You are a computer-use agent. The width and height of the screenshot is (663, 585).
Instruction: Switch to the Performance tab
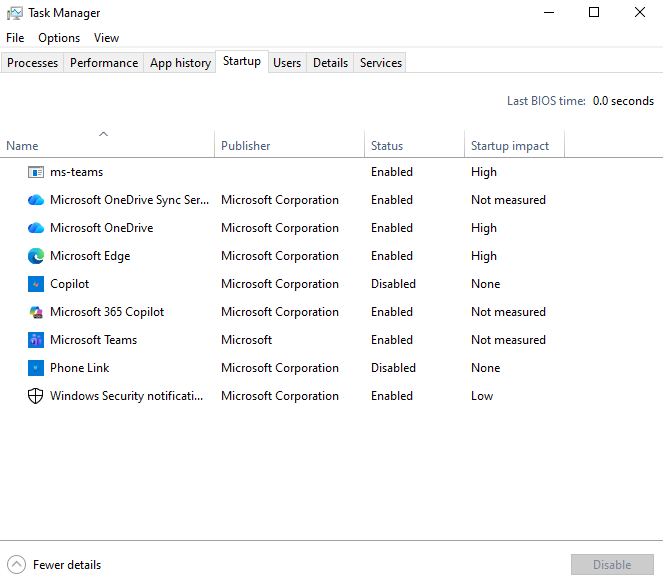point(104,63)
